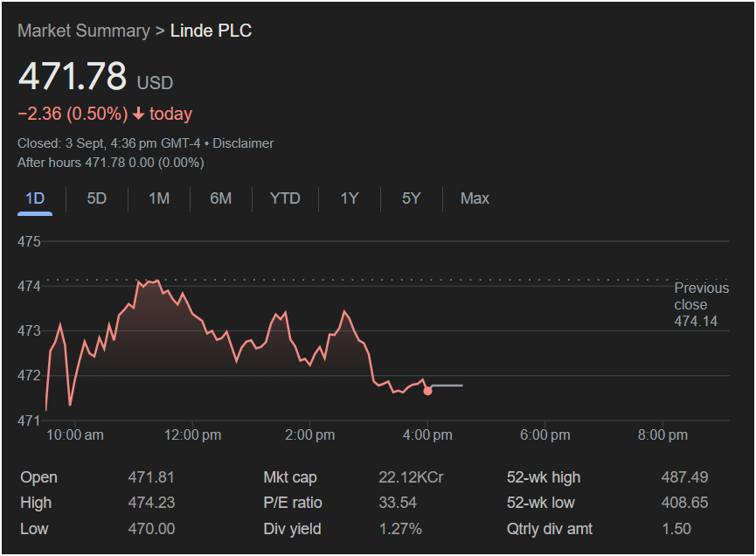The width and height of the screenshot is (756, 556).
Task: Click the Open value 471.81
Action: [x=151, y=477]
